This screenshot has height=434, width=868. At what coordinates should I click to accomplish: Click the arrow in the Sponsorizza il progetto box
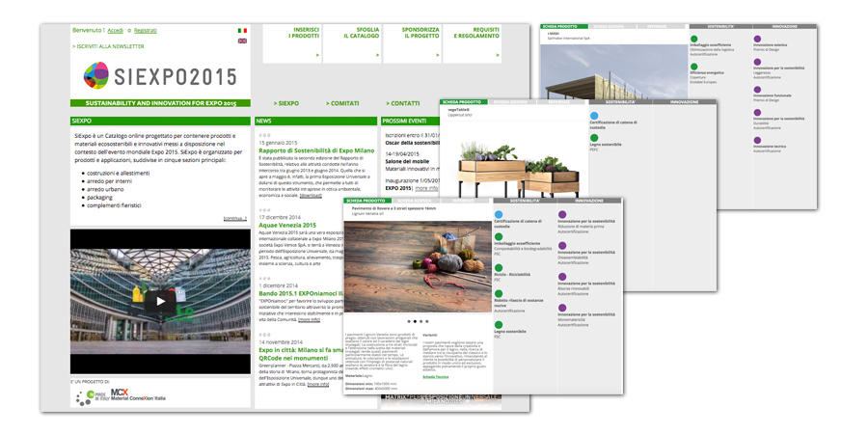[x=437, y=55]
